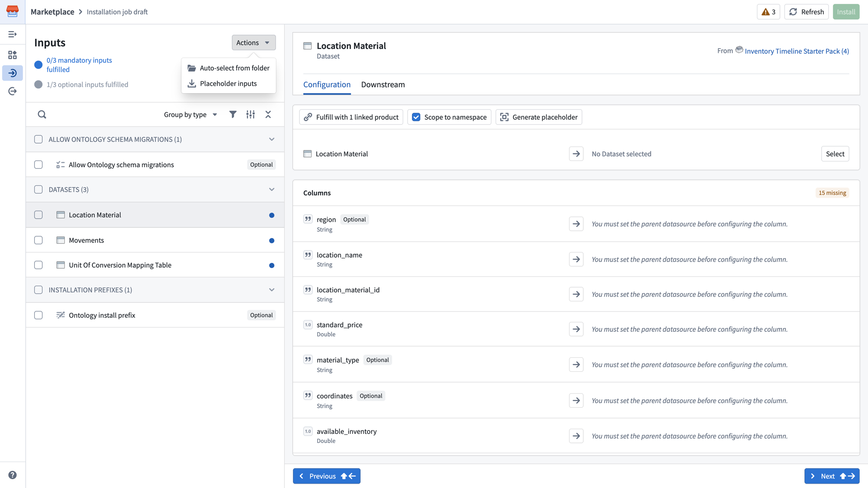Click the arrow button for region column
This screenshot has width=868, height=488.
(x=576, y=224)
